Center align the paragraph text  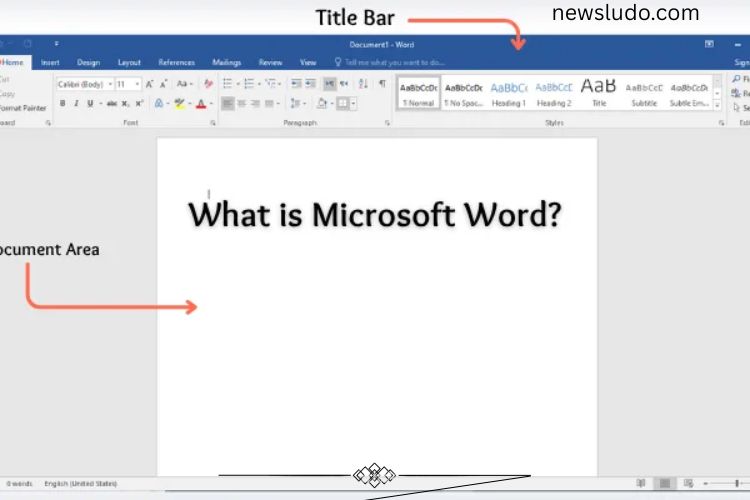(244, 103)
